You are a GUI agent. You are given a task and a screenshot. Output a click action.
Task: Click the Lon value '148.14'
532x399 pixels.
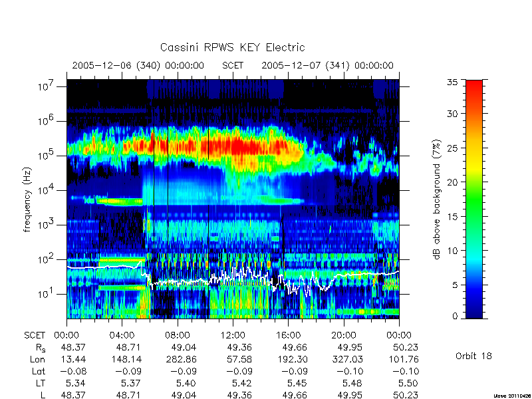pyautogui.click(x=128, y=359)
